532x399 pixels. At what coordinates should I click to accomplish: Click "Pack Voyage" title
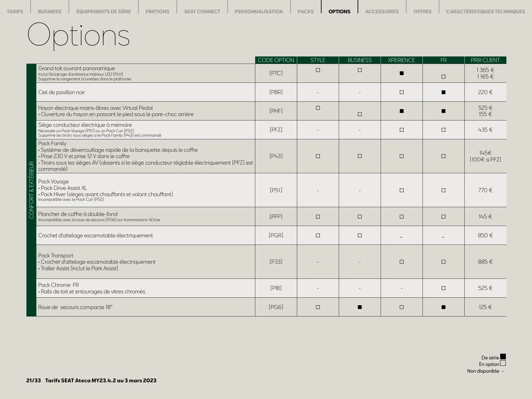53,182
